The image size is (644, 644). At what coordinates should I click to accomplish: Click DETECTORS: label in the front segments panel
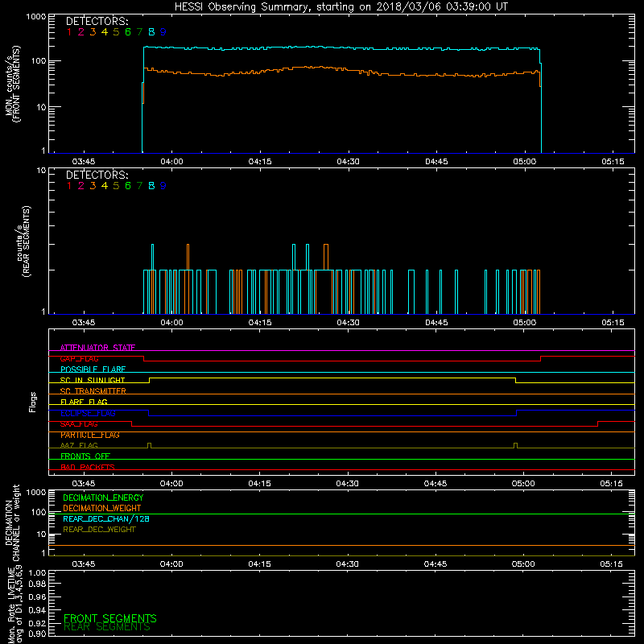(x=97, y=21)
